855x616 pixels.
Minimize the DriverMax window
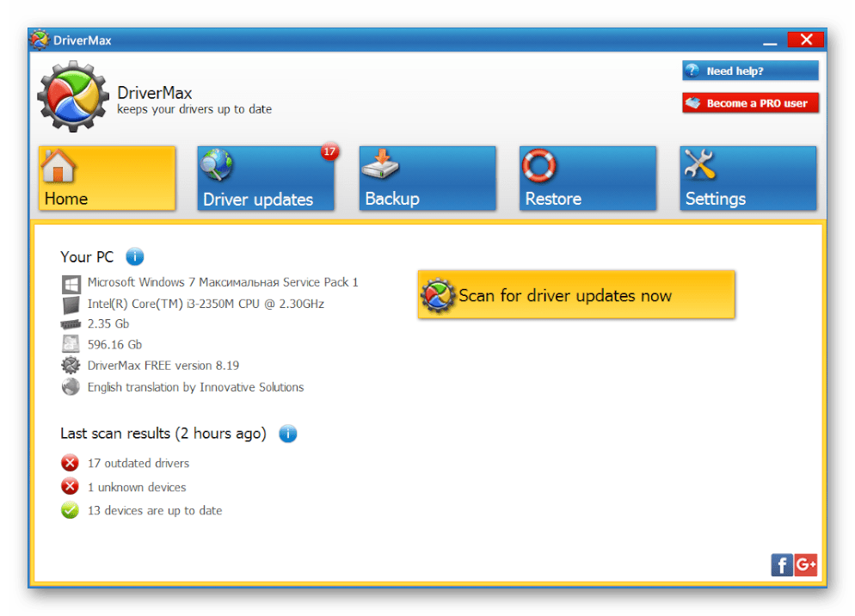pyautogui.click(x=771, y=40)
